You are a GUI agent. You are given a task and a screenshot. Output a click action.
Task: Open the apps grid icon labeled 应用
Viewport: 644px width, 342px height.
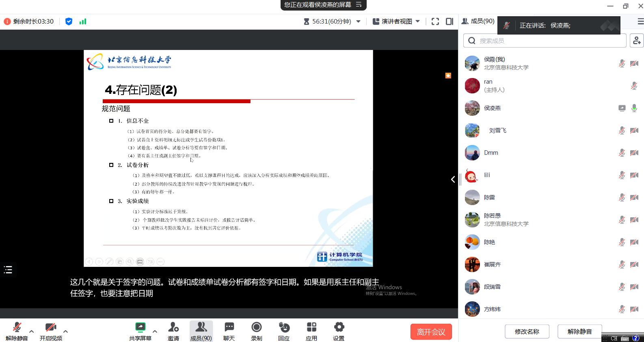pyautogui.click(x=311, y=331)
